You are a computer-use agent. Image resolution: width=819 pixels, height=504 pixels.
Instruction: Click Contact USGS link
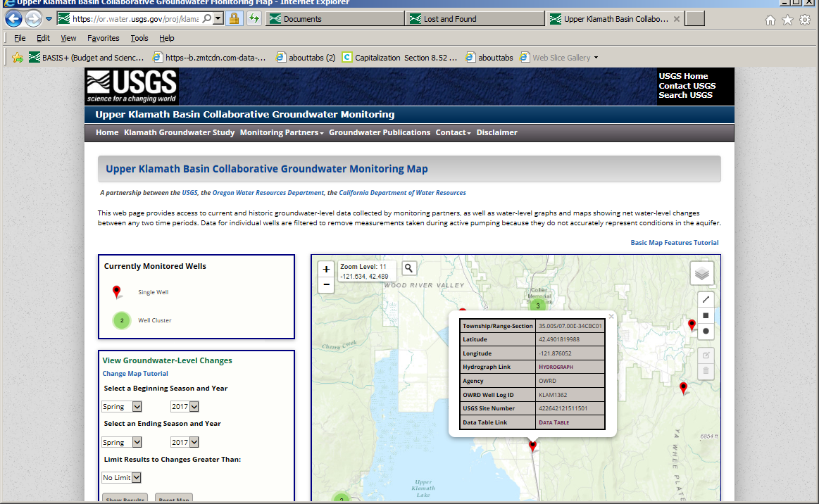(x=687, y=86)
